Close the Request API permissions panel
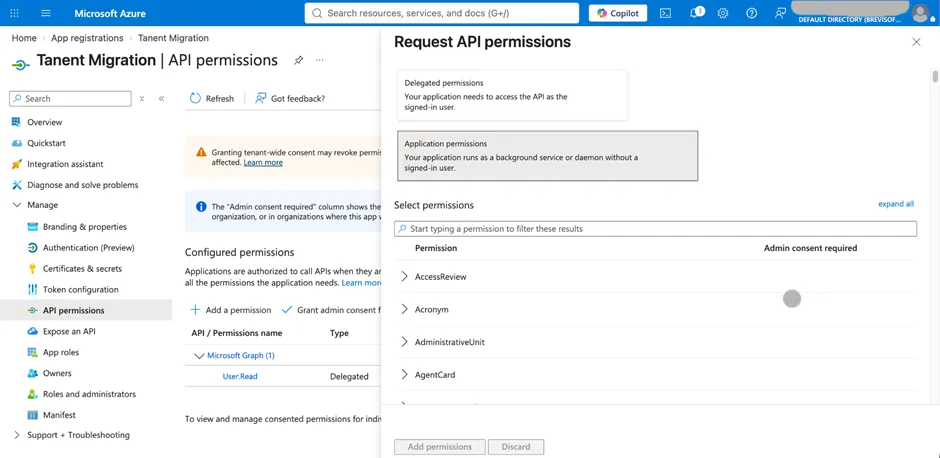The width and height of the screenshot is (940, 458). click(x=916, y=42)
